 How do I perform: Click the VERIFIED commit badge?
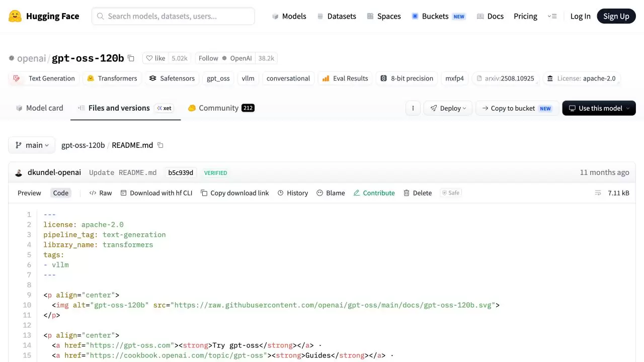click(x=215, y=173)
